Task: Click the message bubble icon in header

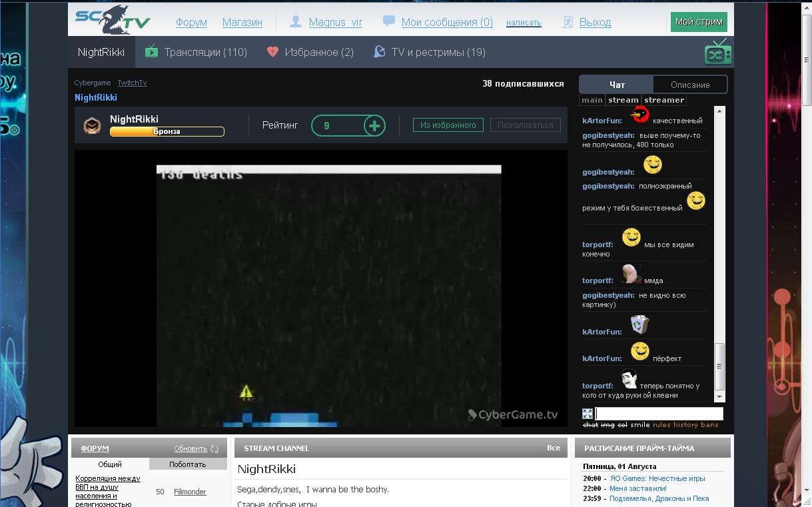Action: 389,21
